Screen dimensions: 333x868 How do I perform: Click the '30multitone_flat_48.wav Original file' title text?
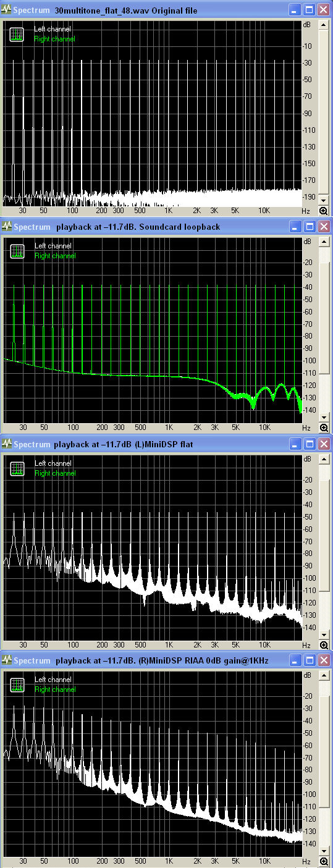pyautogui.click(x=126, y=11)
